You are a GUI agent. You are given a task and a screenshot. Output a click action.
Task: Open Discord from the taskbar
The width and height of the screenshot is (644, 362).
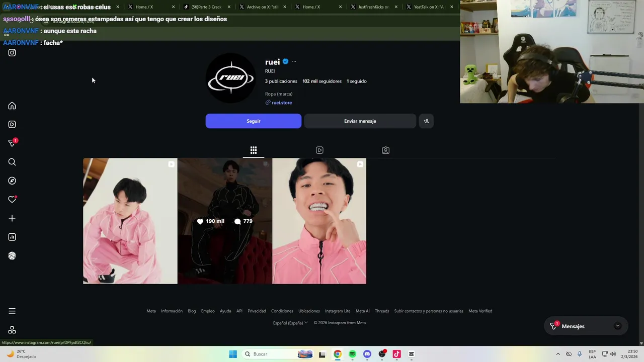point(367,354)
